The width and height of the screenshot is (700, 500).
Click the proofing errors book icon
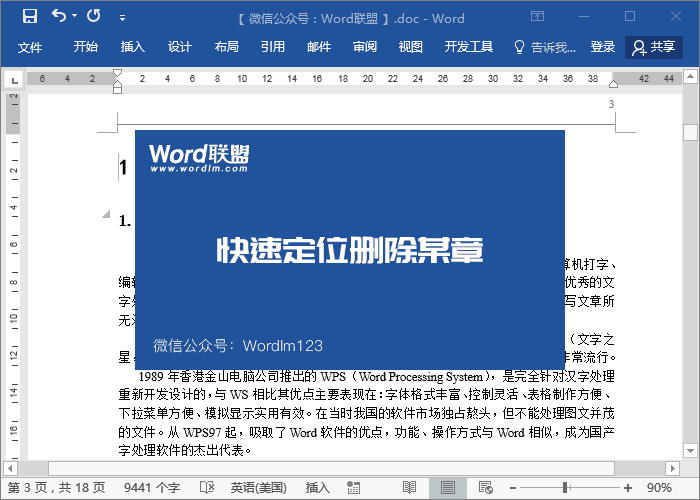click(x=207, y=488)
